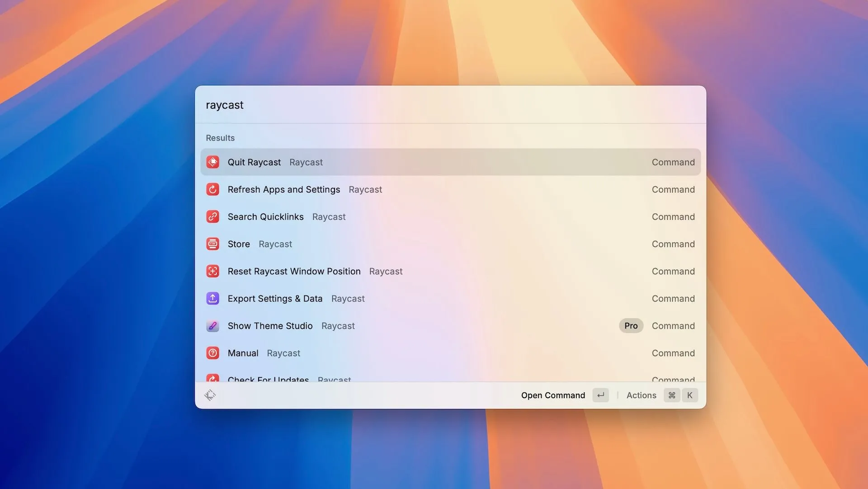Screen dimensions: 868x489
Task: Run the Quit Raycast command
Action: point(255,162)
